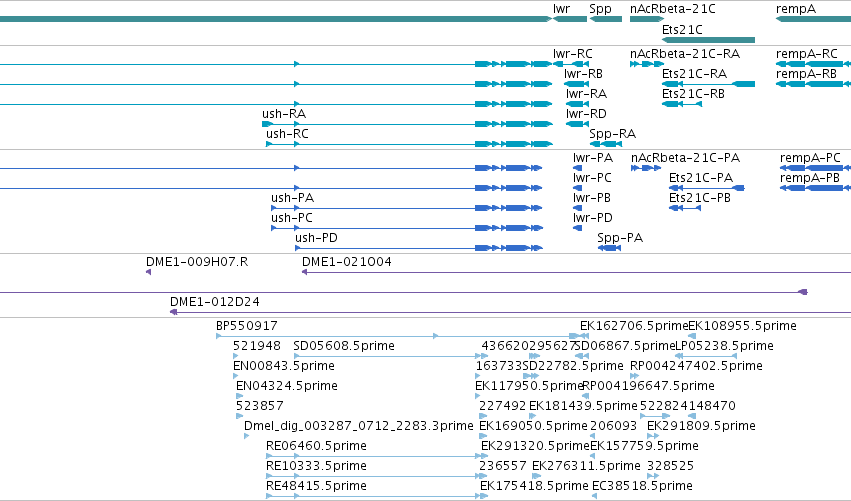Screen dimensions: 851x501
Task: Select EST EK181439.5prime
Action: 583,406
